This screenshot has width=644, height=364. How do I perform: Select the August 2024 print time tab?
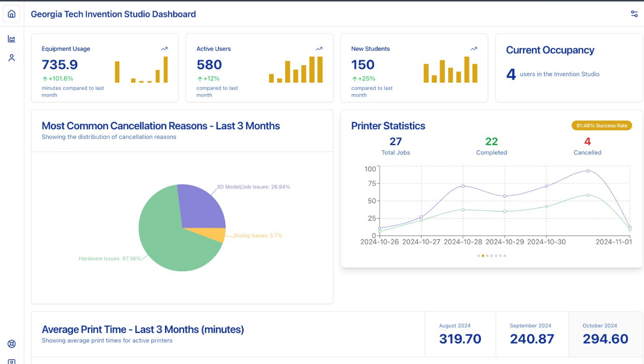(x=460, y=334)
